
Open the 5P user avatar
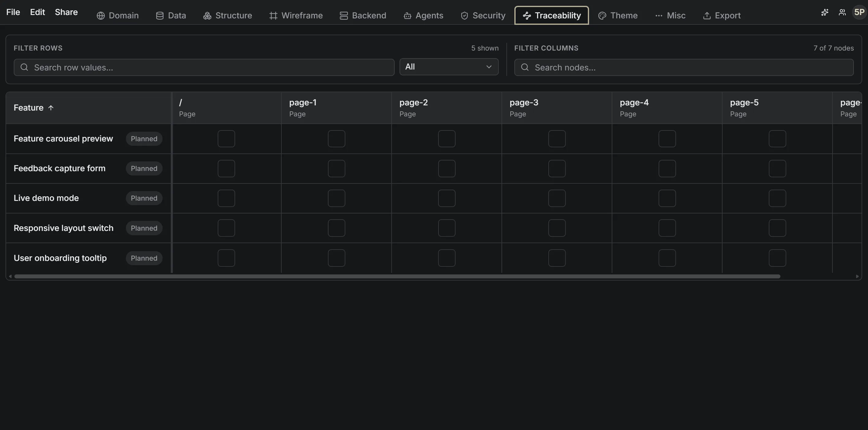point(859,13)
